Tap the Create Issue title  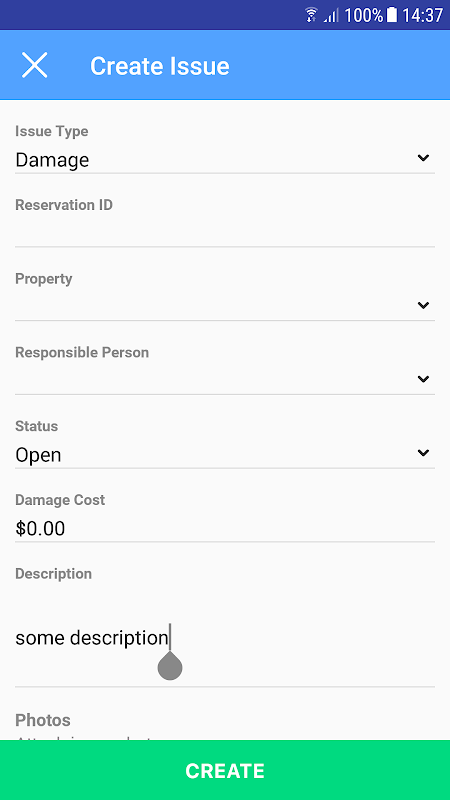tap(160, 66)
